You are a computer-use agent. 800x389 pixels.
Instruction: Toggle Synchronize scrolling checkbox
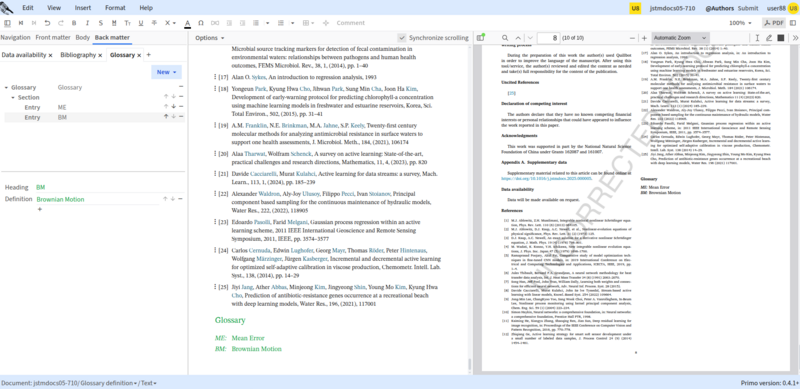[402, 38]
